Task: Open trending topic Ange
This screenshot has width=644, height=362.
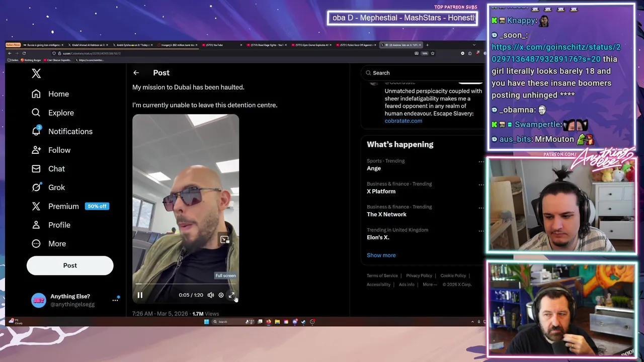Action: (x=374, y=168)
